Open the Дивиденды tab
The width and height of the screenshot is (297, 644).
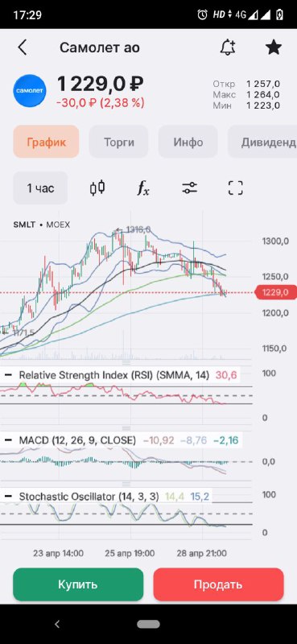pyautogui.click(x=262, y=142)
